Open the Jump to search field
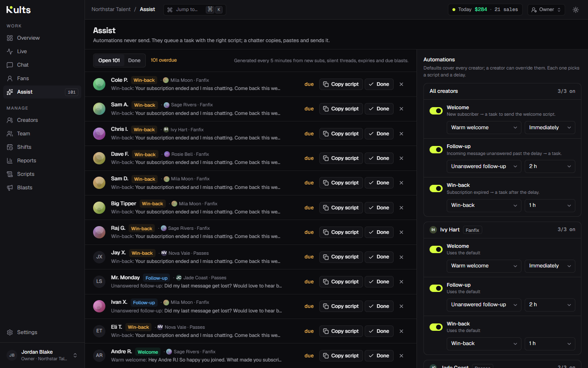The height and width of the screenshot is (368, 588). [195, 10]
